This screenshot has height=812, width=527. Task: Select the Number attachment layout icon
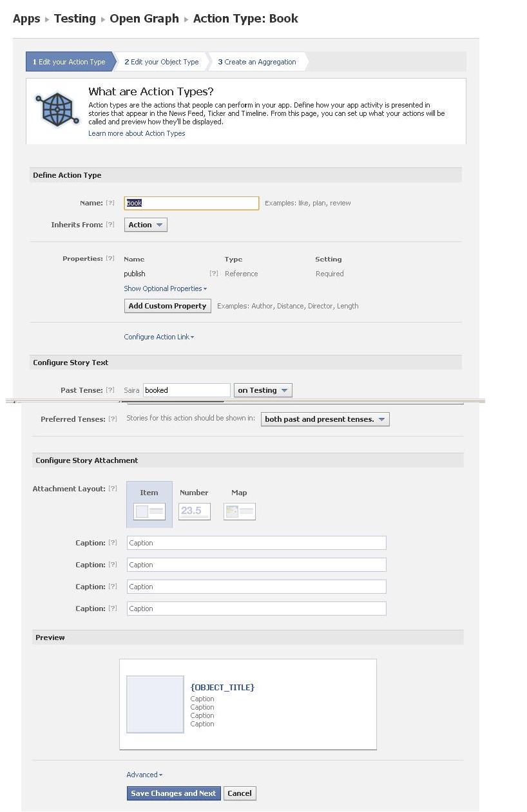[x=194, y=511]
